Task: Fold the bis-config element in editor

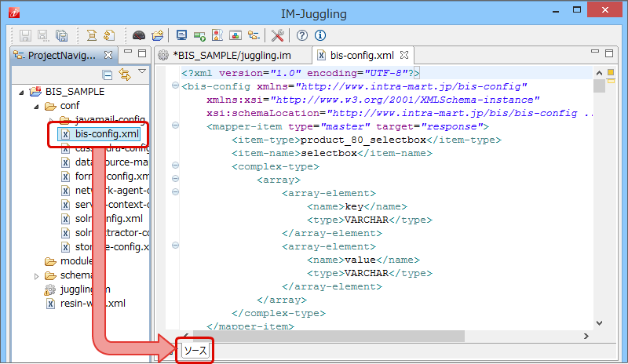Action: tap(175, 85)
